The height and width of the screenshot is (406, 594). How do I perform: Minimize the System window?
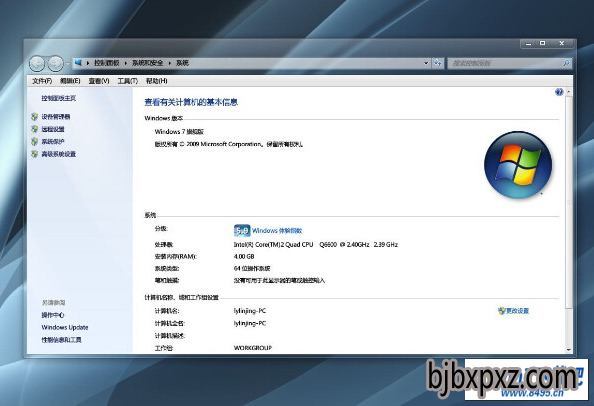(x=528, y=44)
